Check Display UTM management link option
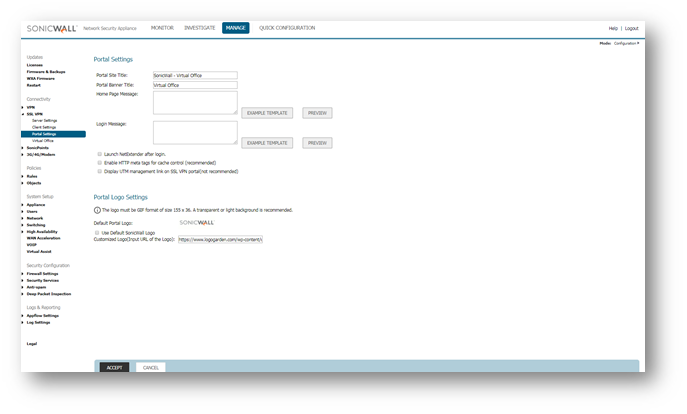 click(100, 171)
